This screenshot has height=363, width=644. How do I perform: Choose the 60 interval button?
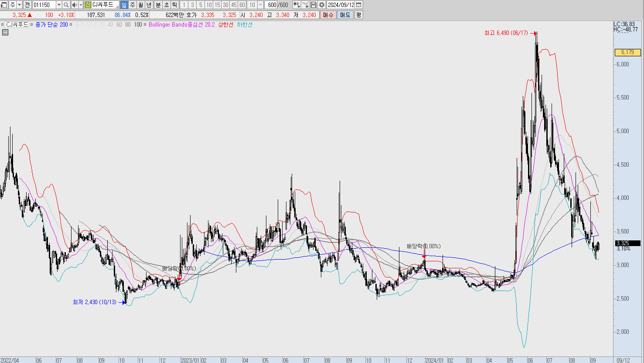point(242,5)
